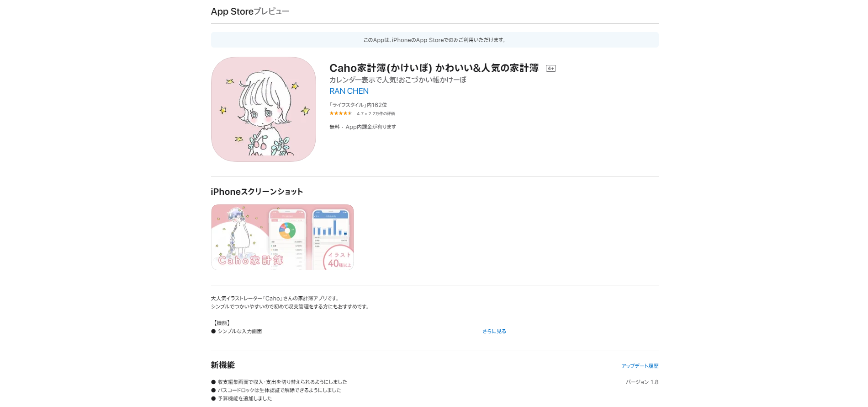Click the iPhoneスクリーンショット section heading
This screenshot has height=407, width=868.
(257, 192)
